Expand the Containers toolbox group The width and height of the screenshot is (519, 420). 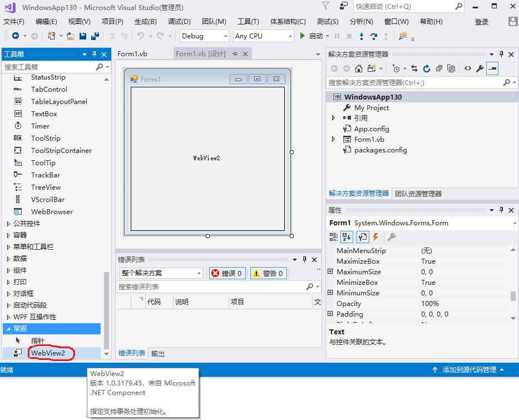point(8,235)
